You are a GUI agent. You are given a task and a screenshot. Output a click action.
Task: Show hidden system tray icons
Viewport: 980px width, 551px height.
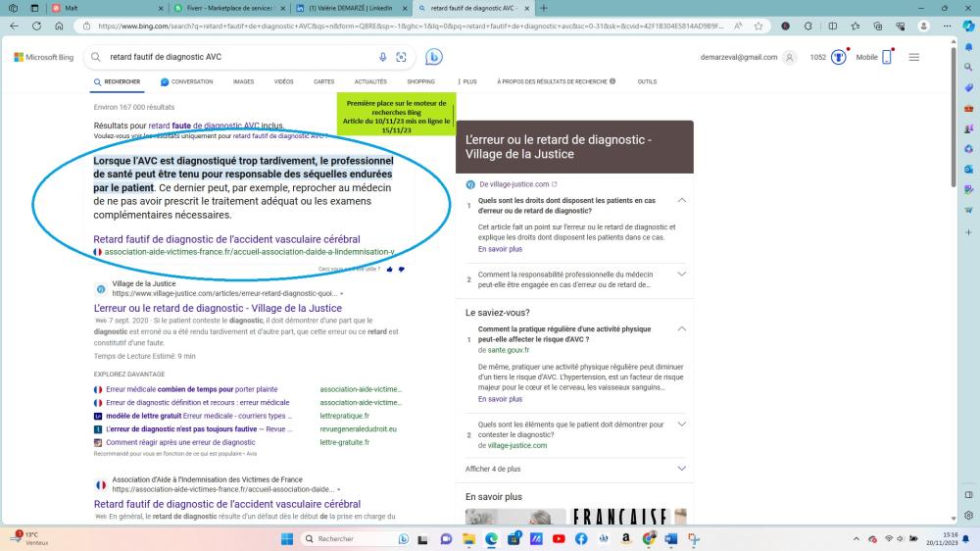[x=857, y=538]
